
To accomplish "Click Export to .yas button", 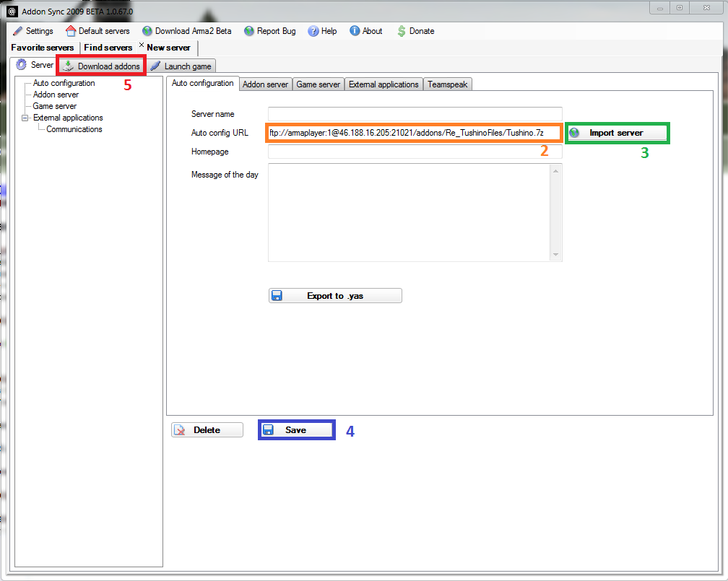I will point(335,296).
